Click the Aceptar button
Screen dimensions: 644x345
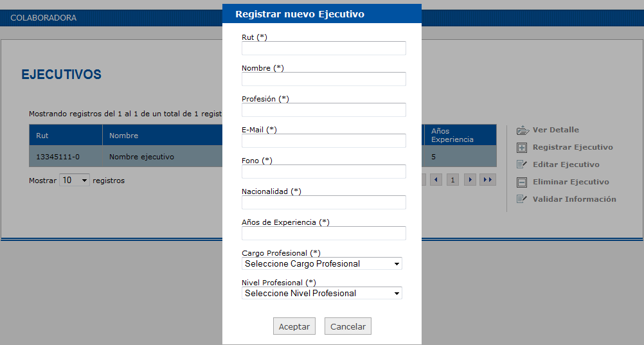[x=294, y=326]
